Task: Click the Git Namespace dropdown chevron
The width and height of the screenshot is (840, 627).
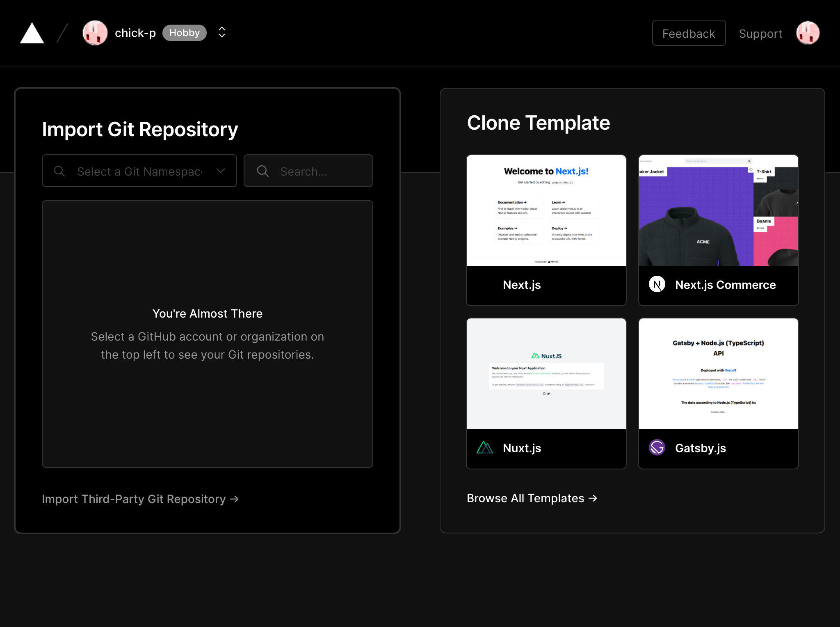Action: pyautogui.click(x=221, y=171)
